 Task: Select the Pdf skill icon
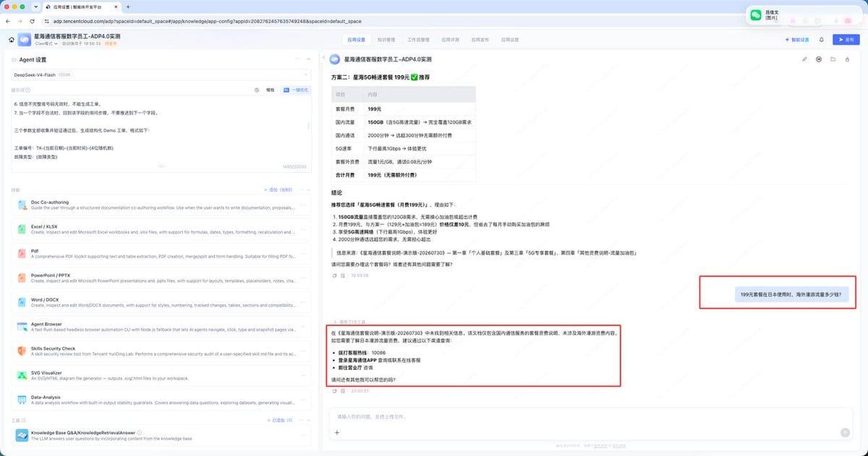(x=20, y=254)
